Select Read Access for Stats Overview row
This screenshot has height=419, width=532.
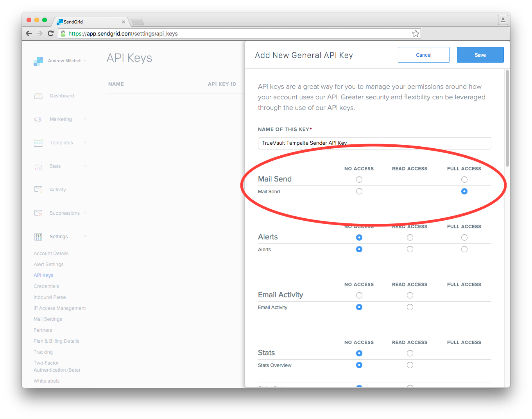[x=410, y=365]
